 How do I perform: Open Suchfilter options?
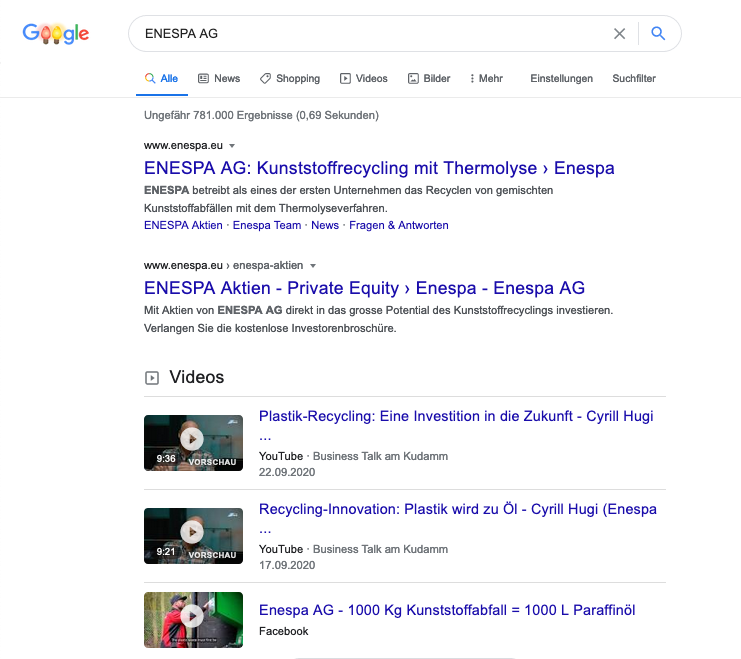tap(634, 78)
